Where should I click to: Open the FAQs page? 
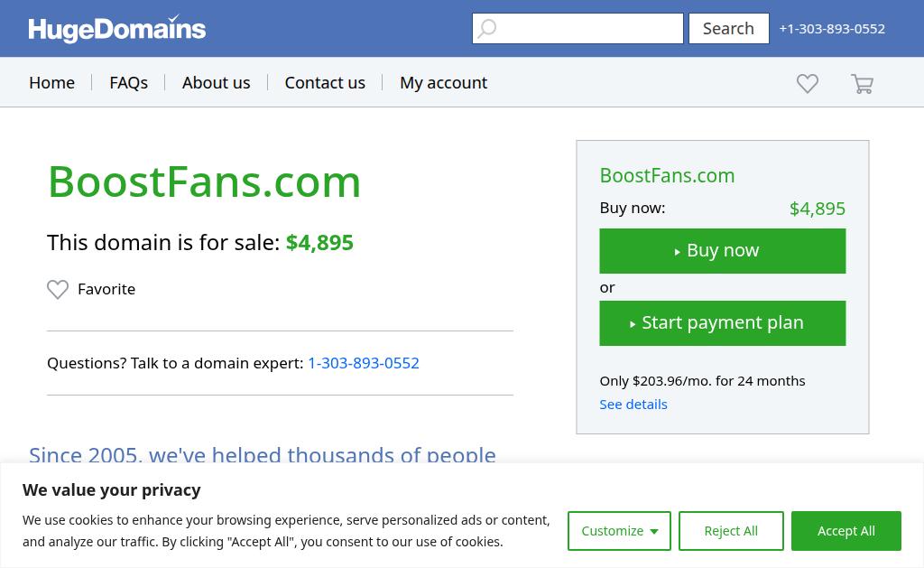click(x=128, y=82)
